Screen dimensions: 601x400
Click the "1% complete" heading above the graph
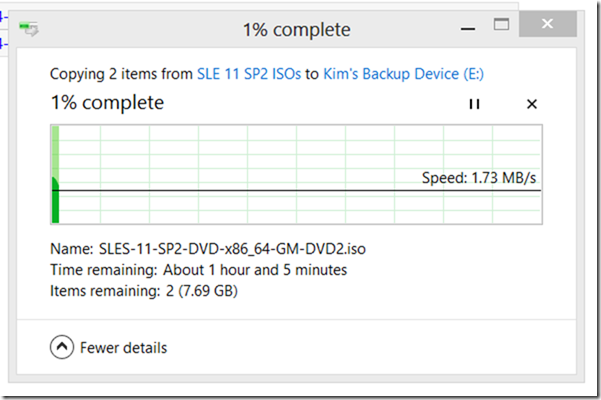tap(107, 103)
